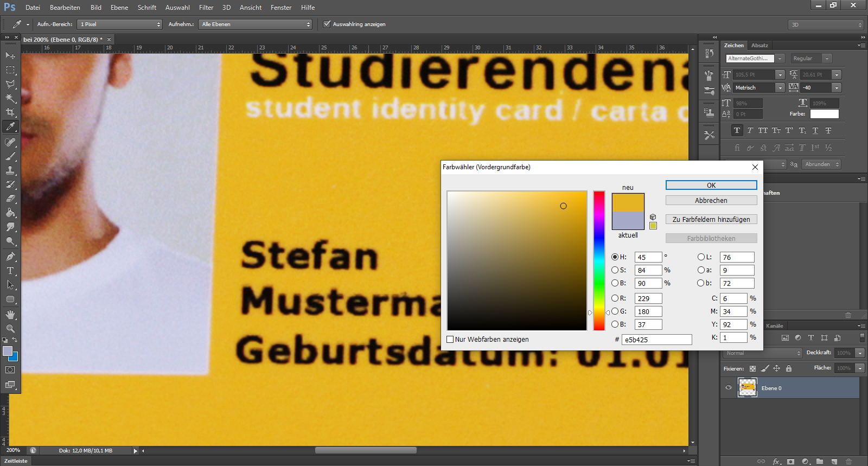Open the Filter menu
This screenshot has height=466, width=868.
pyautogui.click(x=206, y=8)
